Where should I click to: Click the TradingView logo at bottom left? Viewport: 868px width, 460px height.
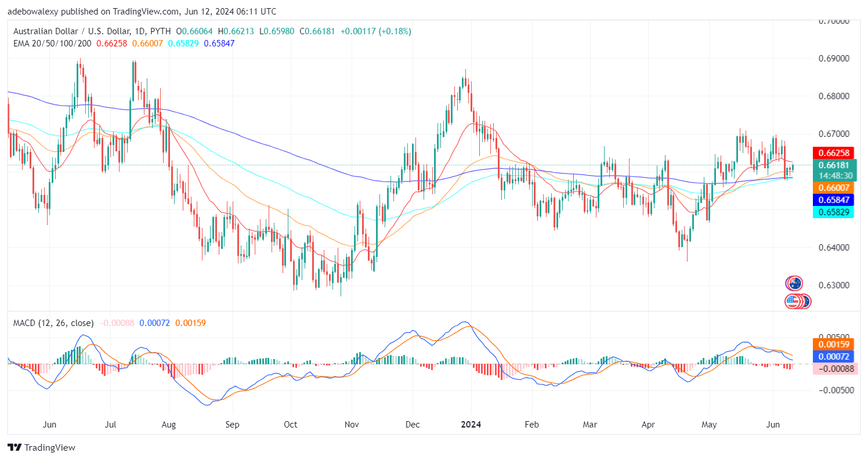pyautogui.click(x=41, y=448)
